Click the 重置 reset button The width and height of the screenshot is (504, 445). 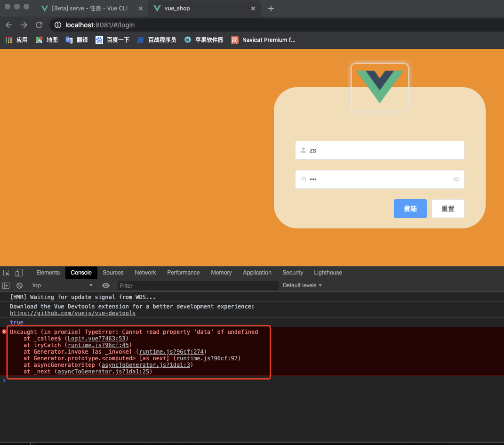(448, 209)
